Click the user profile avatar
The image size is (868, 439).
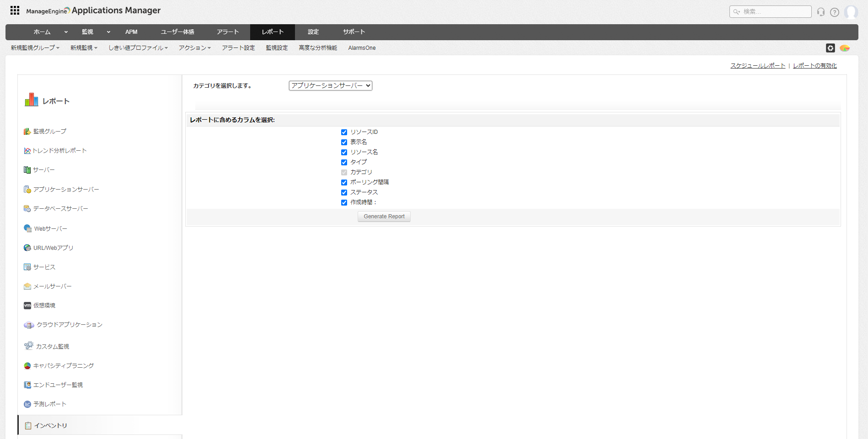click(851, 12)
